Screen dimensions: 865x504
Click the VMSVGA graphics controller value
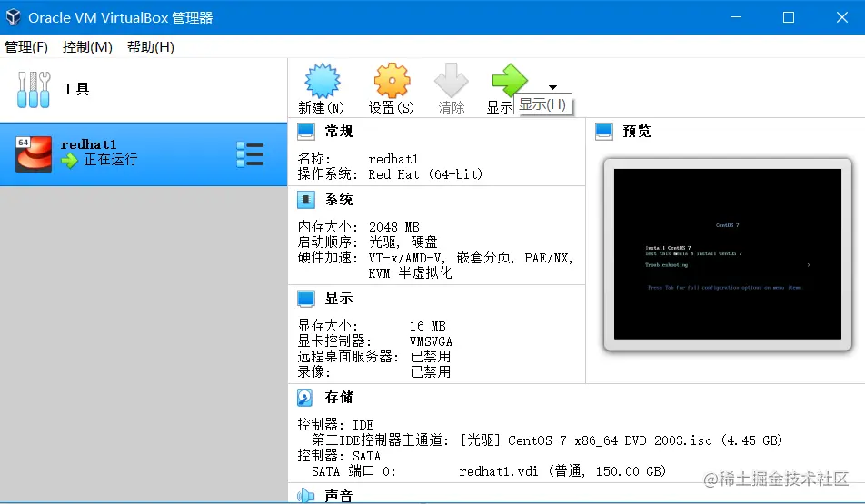431,341
